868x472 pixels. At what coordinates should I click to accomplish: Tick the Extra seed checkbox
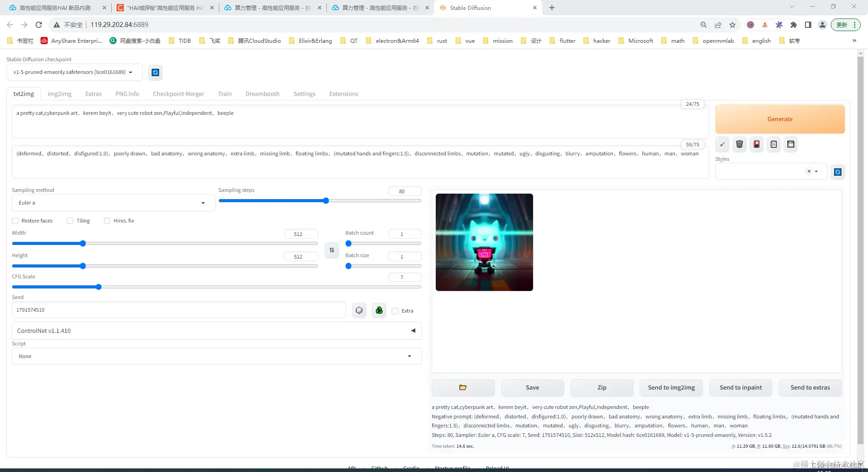click(395, 311)
